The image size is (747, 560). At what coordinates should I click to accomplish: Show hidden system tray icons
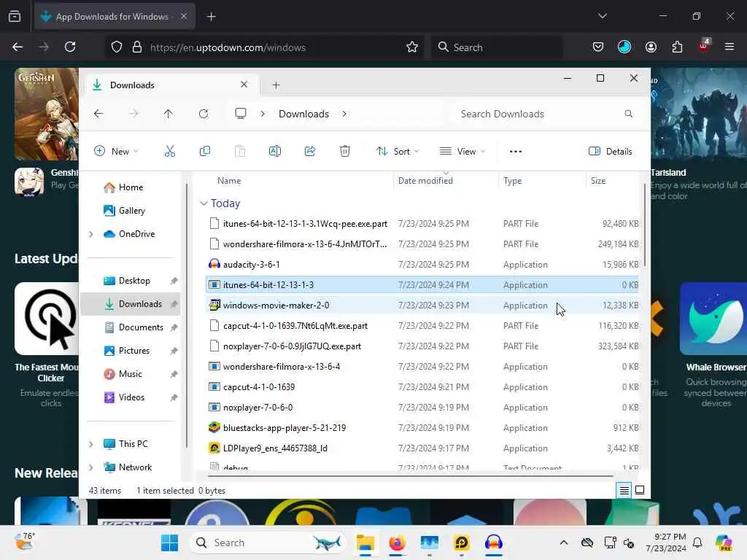(x=564, y=542)
